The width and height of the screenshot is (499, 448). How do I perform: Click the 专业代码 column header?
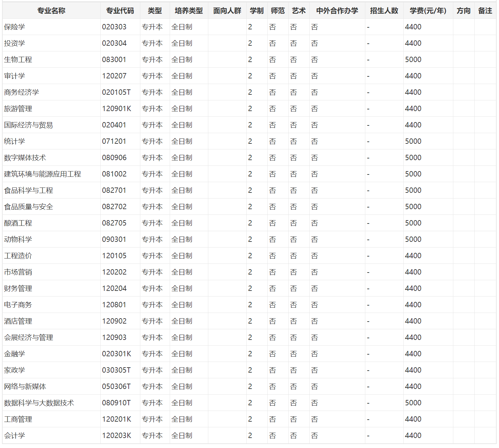coord(120,11)
